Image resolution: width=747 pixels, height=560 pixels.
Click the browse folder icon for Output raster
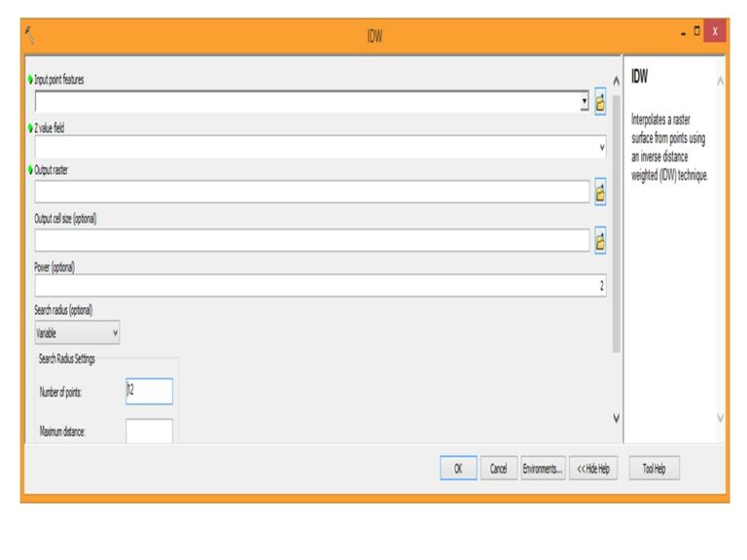(600, 192)
